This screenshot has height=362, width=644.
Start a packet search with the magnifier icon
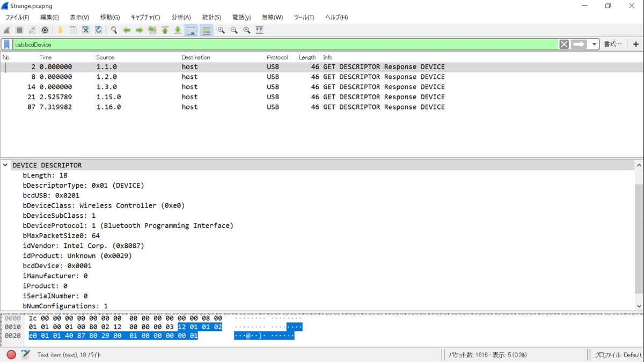(114, 30)
